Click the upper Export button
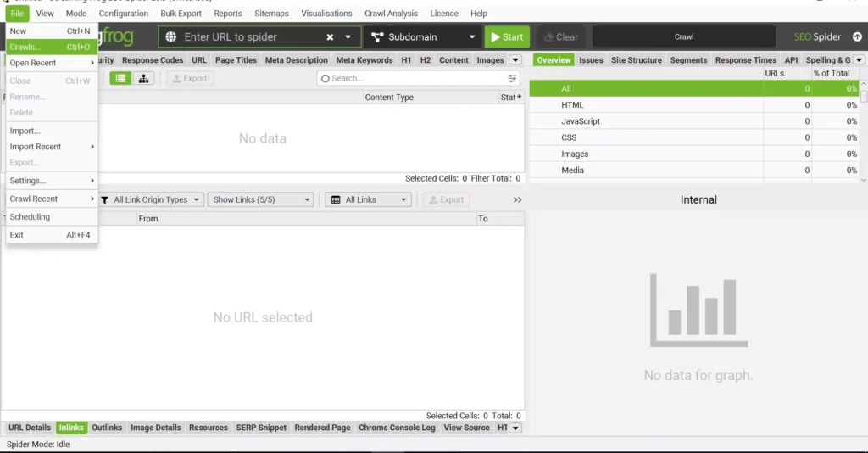Image resolution: width=868 pixels, height=453 pixels. [x=190, y=79]
